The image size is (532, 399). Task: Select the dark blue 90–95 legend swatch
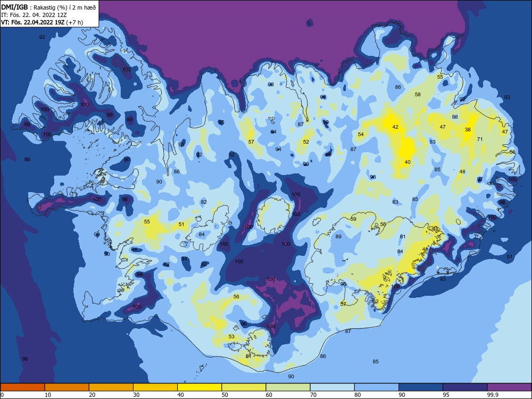point(421,387)
